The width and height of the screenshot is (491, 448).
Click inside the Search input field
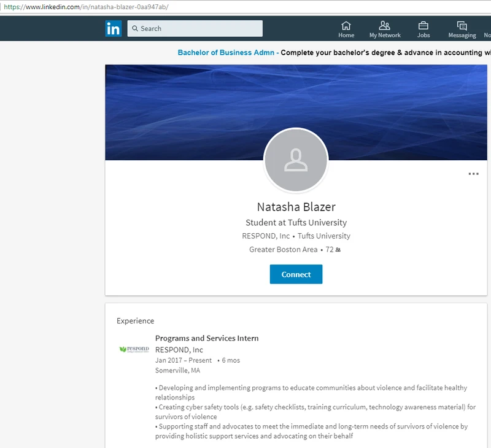195,28
